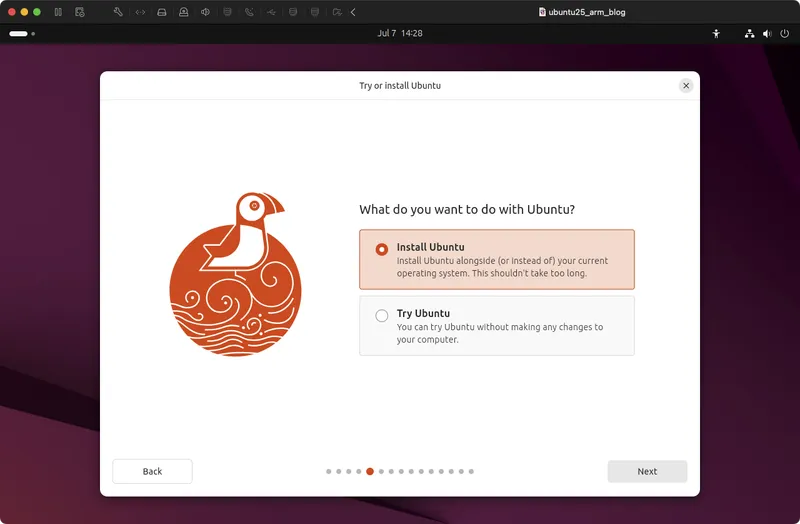
Task: Open the accessibility menu icon
Action: coord(716,34)
